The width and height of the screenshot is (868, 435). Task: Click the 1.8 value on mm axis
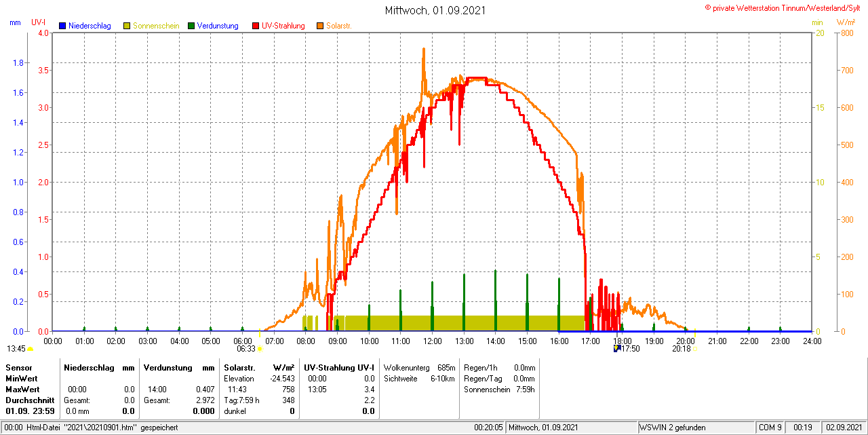(18, 63)
